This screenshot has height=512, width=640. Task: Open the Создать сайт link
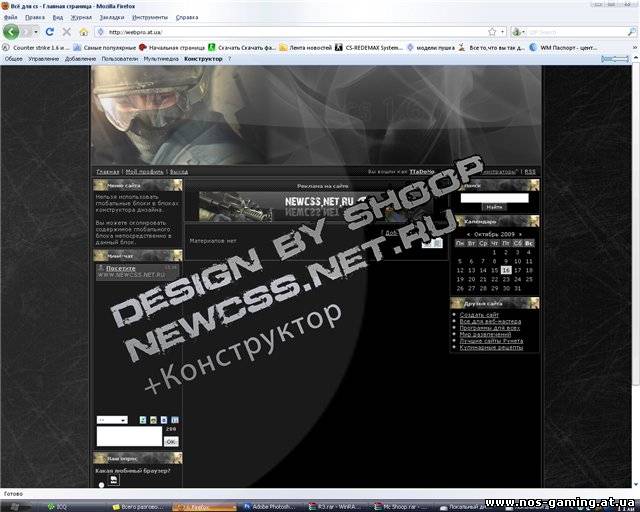click(x=479, y=315)
